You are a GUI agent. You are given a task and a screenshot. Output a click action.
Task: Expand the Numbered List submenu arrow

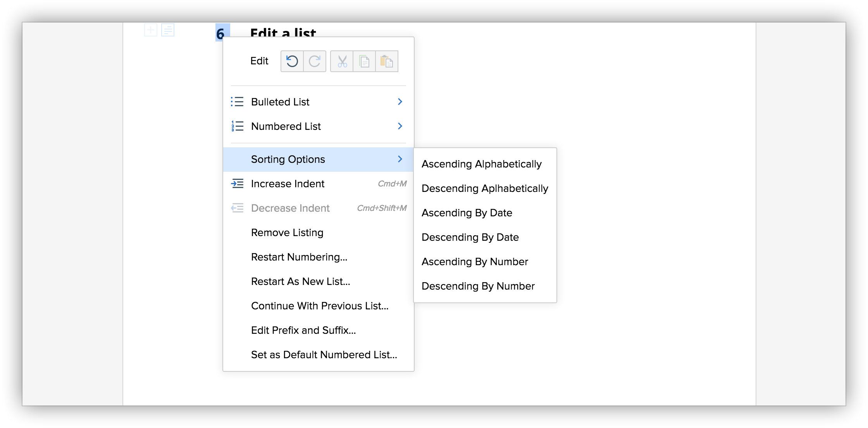pos(400,126)
